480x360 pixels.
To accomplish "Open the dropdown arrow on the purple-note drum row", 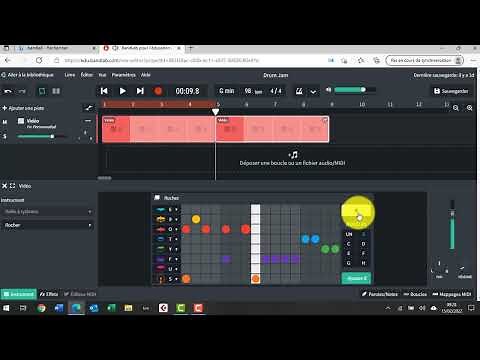I will coord(177,259).
